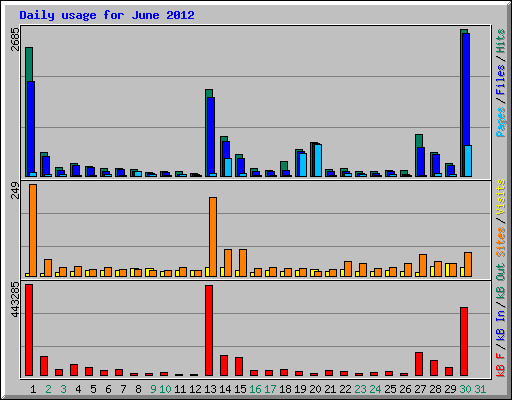Screen dimensions: 512x400
Task: Click the 443285 kB axis value
Action: click(15, 300)
